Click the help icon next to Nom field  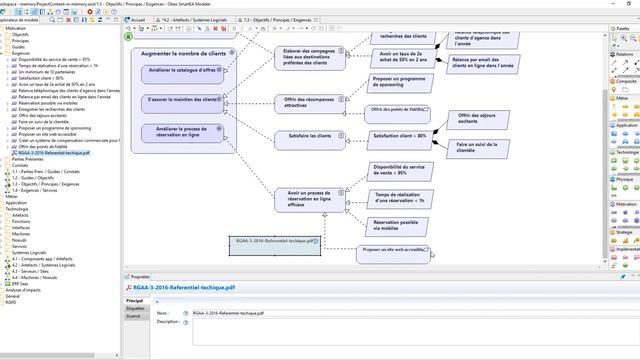pyautogui.click(x=186, y=313)
